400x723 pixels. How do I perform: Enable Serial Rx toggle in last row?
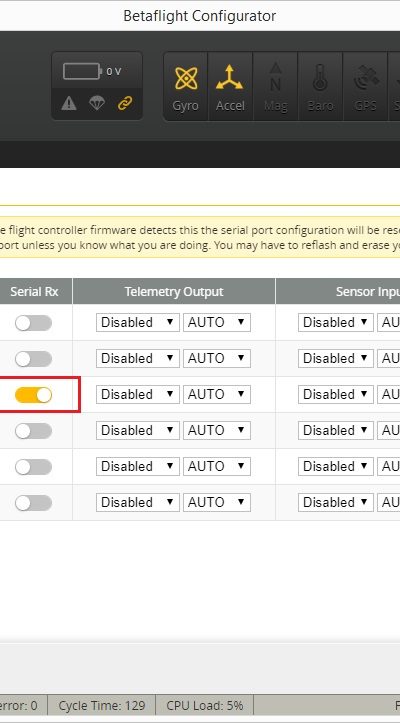pyautogui.click(x=33, y=503)
